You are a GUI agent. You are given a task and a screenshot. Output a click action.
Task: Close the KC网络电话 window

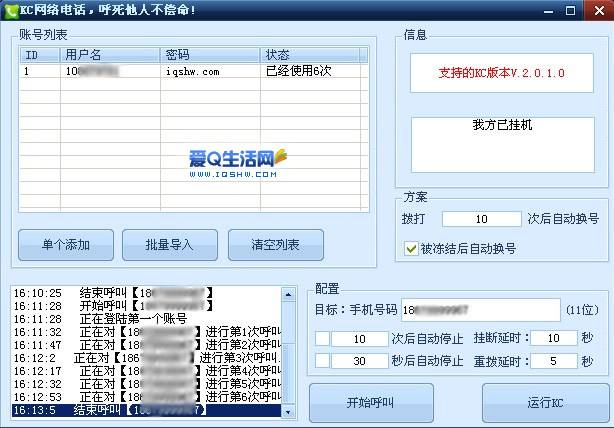click(599, 10)
